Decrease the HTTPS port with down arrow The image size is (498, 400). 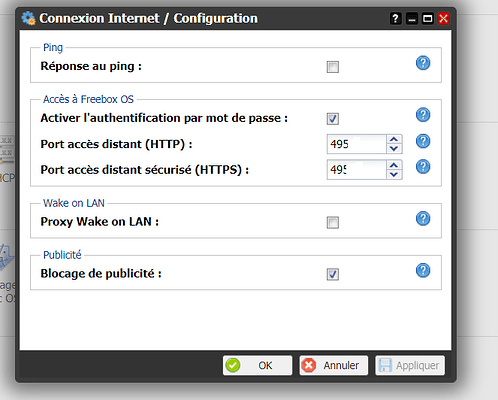(x=394, y=174)
